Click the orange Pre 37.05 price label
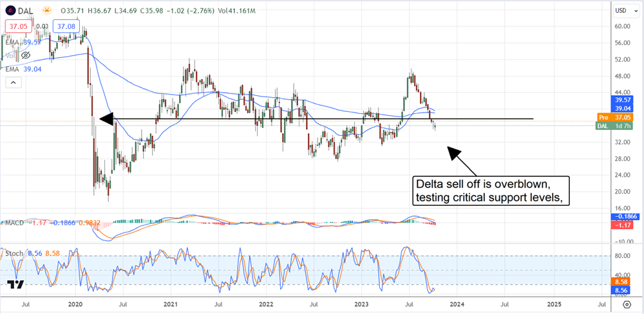The image size is (644, 314). [x=614, y=117]
